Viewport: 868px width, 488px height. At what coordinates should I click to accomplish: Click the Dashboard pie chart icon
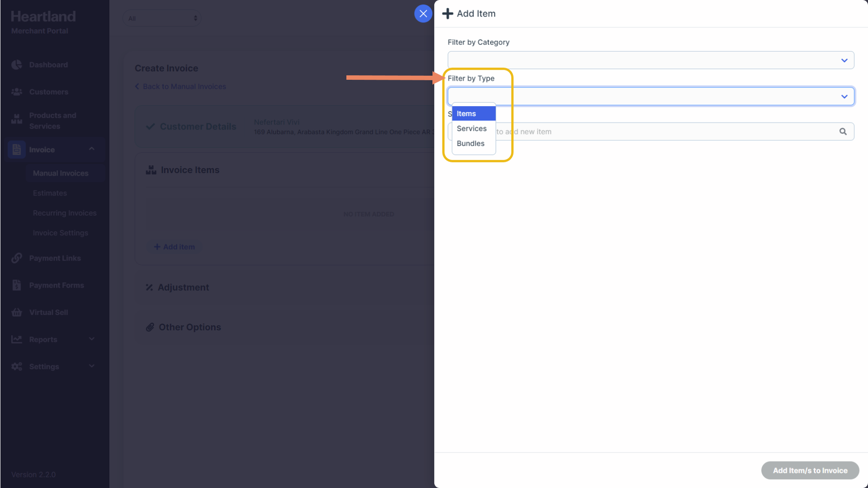[17, 65]
